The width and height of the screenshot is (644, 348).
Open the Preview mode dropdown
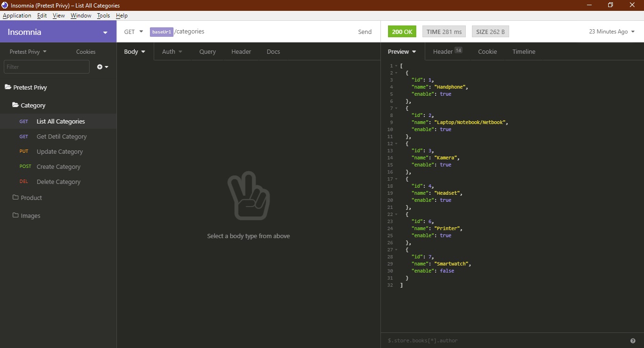(x=402, y=52)
